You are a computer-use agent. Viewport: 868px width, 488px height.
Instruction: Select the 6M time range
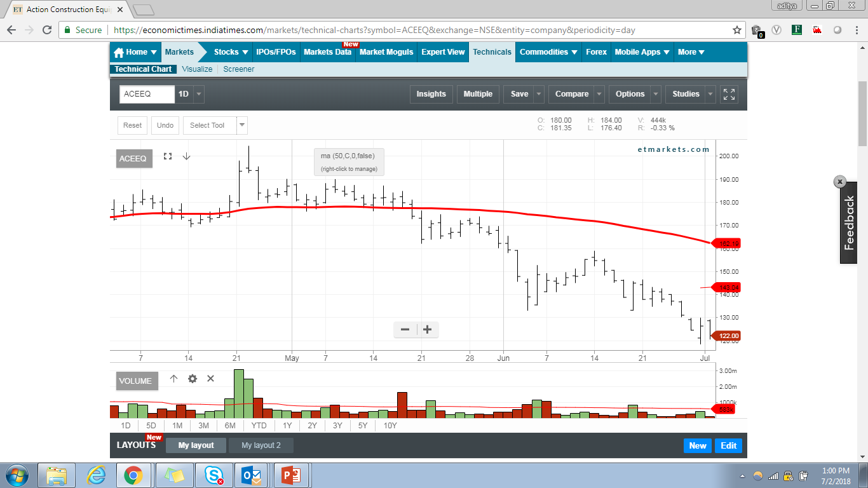pos(230,426)
